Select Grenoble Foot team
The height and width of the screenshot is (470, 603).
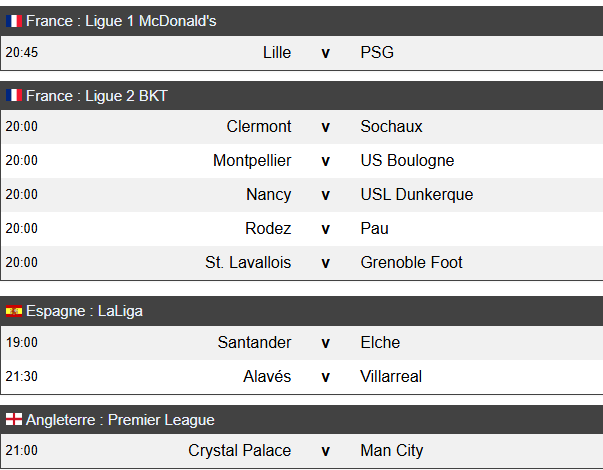[x=411, y=263]
